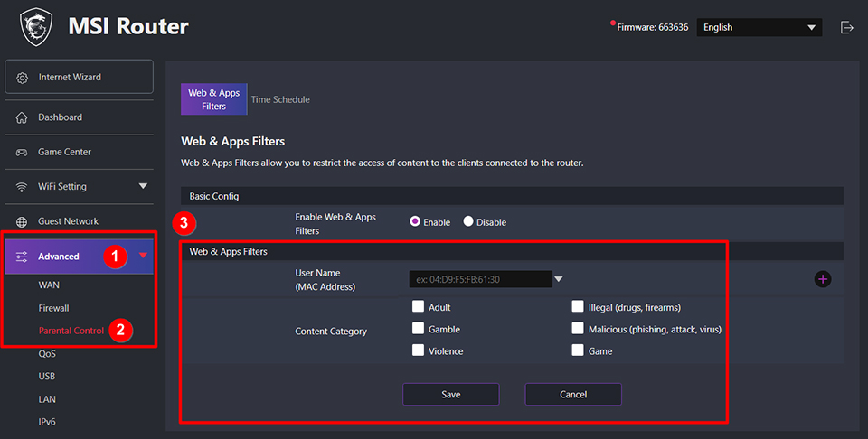Screen dimensions: 868x439
Task: Check the Gamble content category
Action: (418, 329)
